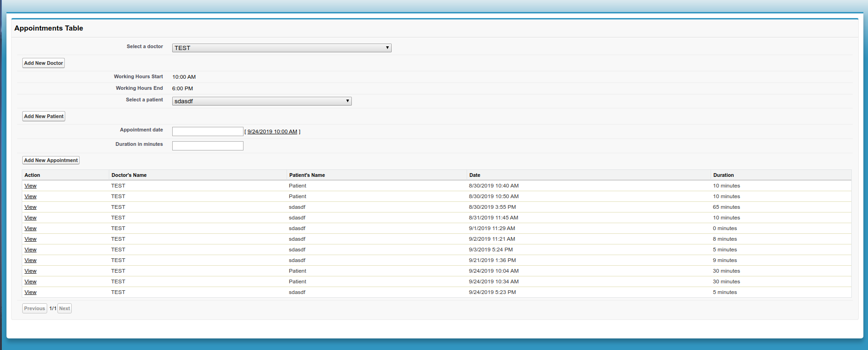View the 9/2/2019 11:21 AM appointment

pyautogui.click(x=31, y=239)
